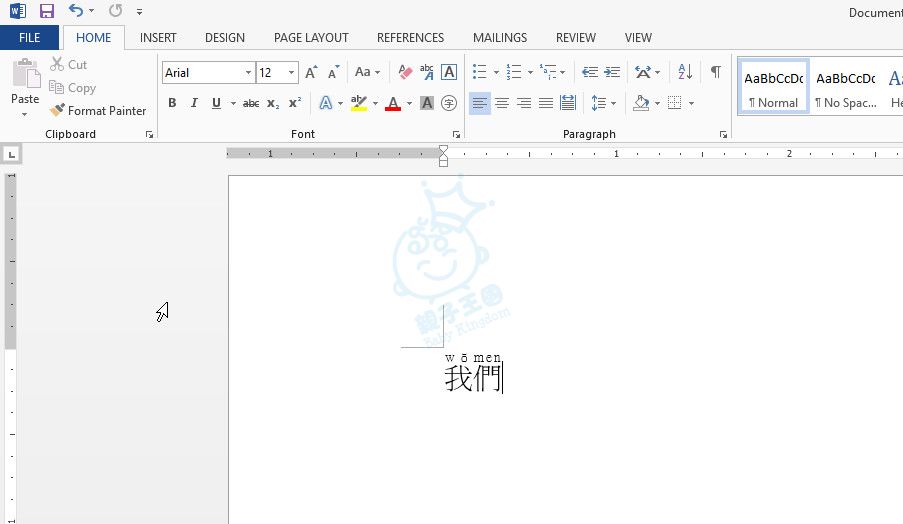The width and height of the screenshot is (903, 524).
Task: Open the FILE menu
Action: tap(30, 38)
